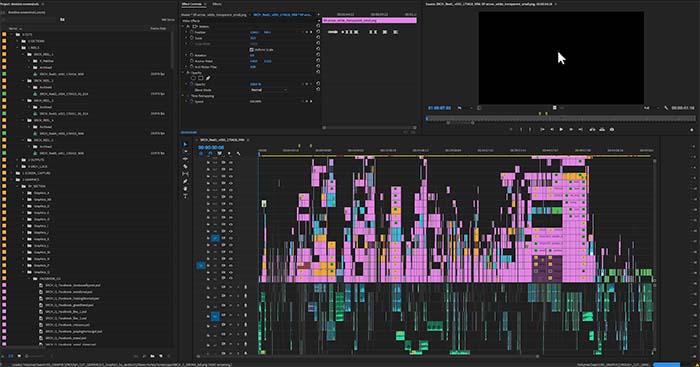
Task: Click the timeline horizontal zoom scroll bar
Action: [368, 356]
